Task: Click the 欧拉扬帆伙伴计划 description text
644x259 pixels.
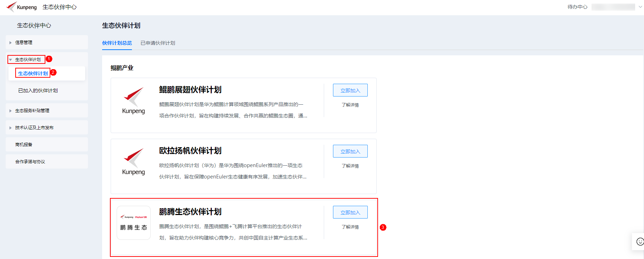Action: (233, 171)
